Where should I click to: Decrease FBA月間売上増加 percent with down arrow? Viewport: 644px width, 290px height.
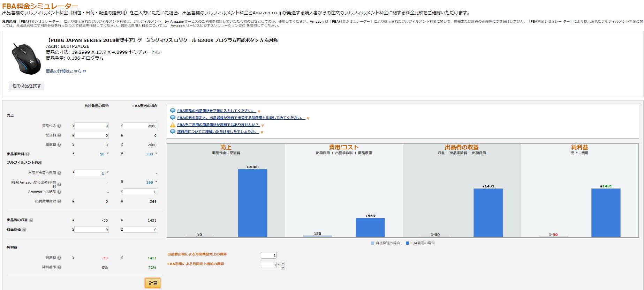coord(283,268)
